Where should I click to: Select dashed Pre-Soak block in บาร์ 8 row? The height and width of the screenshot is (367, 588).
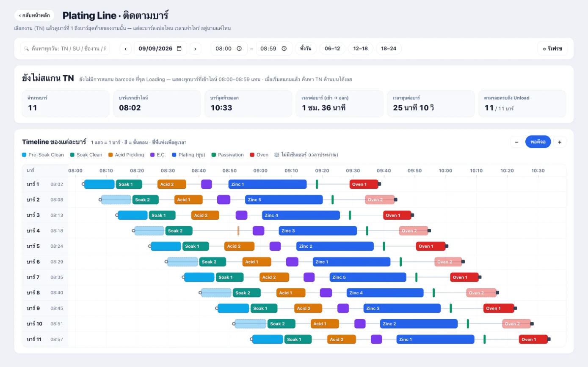tap(216, 293)
